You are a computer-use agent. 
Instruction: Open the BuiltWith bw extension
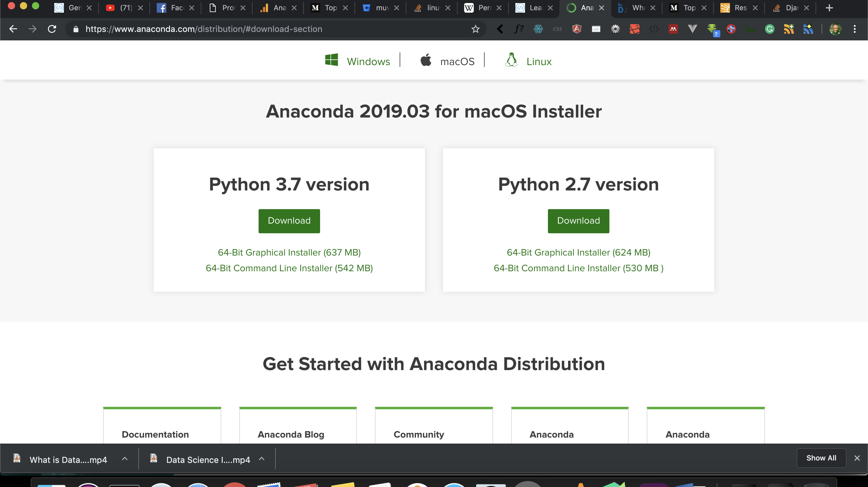750,29
